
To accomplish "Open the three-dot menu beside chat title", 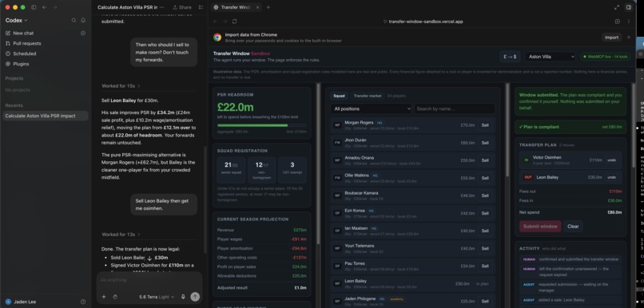I will (161, 7).
